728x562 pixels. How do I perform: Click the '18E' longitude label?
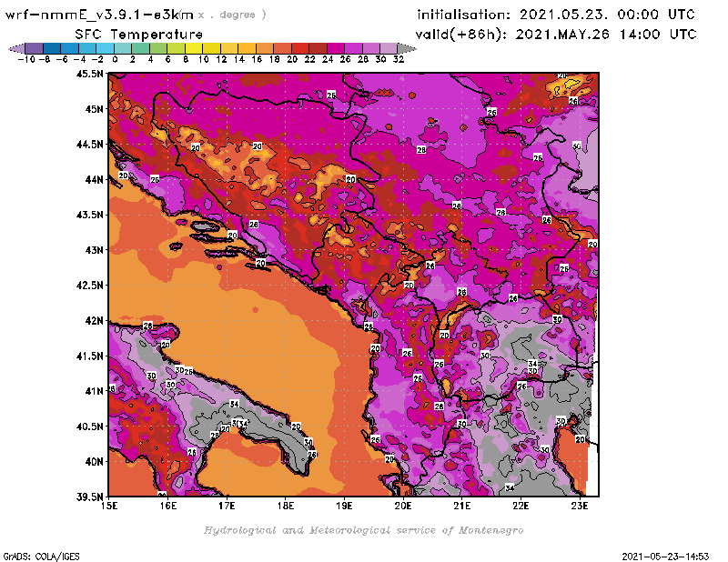pyautogui.click(x=286, y=506)
